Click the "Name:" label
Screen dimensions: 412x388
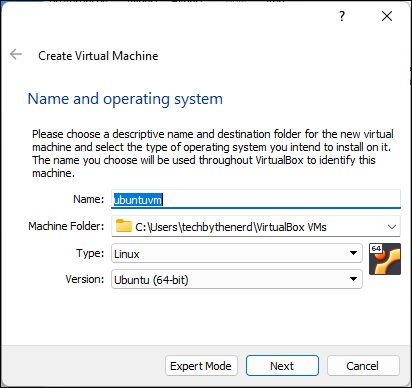pos(88,199)
